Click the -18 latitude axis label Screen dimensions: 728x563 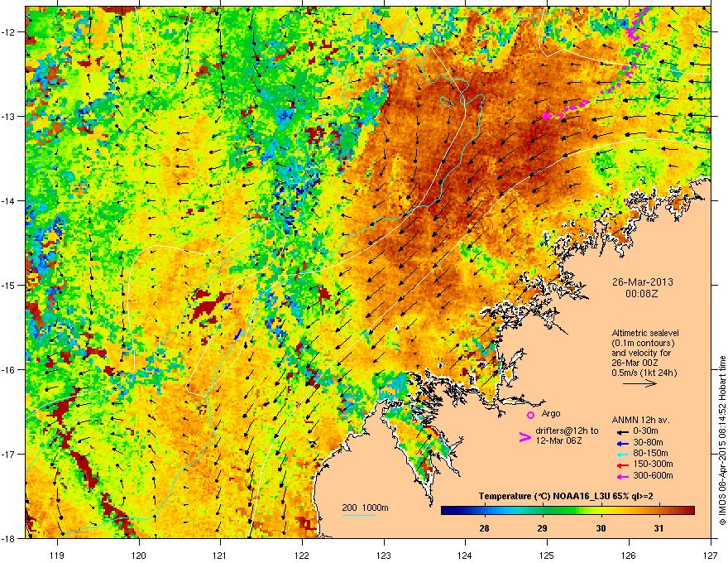point(9,538)
